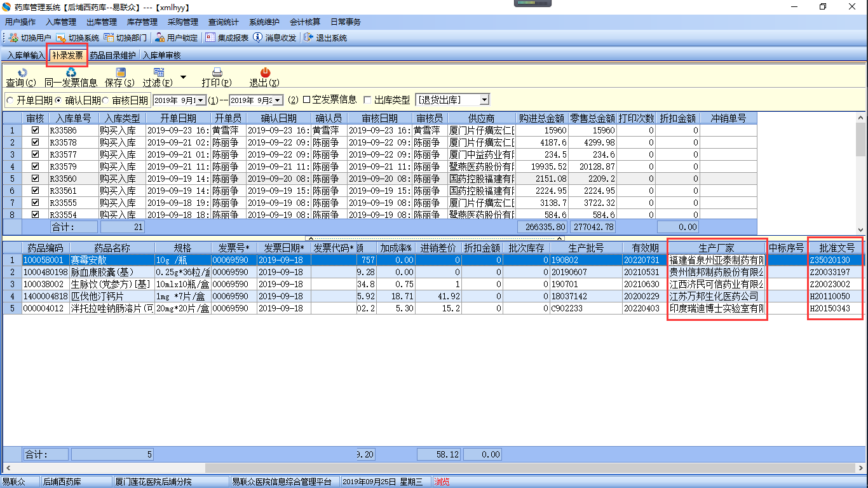Open the 采购管理 menu
Image resolution: width=868 pixels, height=488 pixels.
point(183,22)
